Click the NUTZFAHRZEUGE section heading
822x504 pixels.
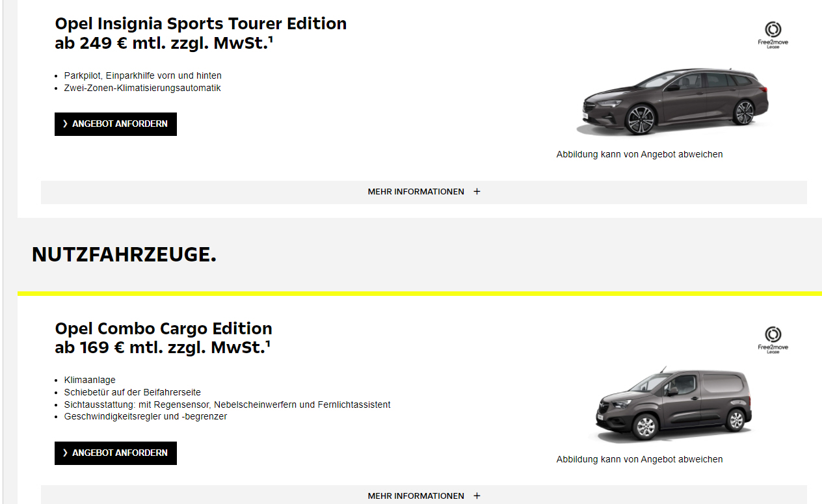click(124, 256)
